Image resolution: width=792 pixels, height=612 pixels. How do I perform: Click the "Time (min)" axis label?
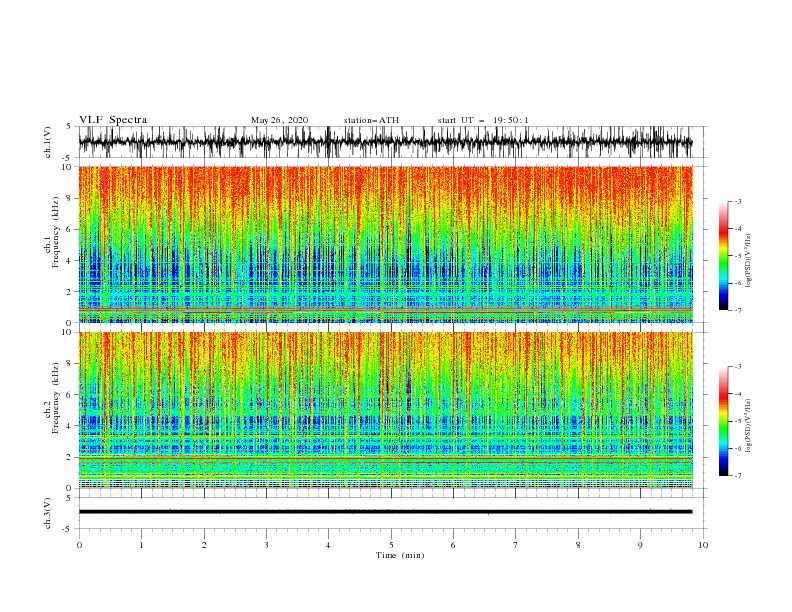point(400,555)
